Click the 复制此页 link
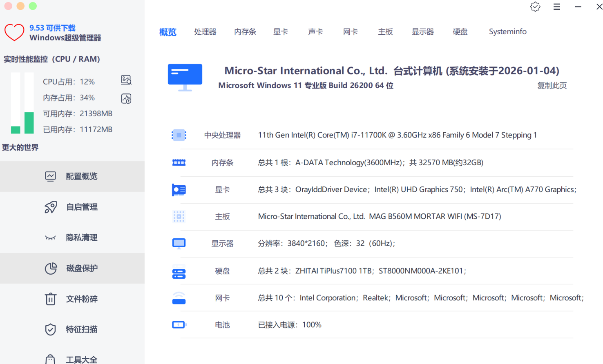Viewport: 603px width, 364px height. tap(552, 86)
